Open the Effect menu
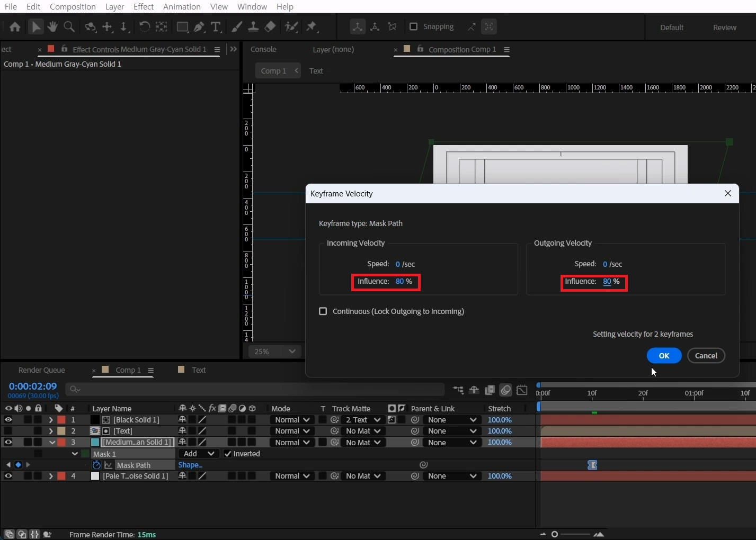756x540 pixels. tap(144, 6)
